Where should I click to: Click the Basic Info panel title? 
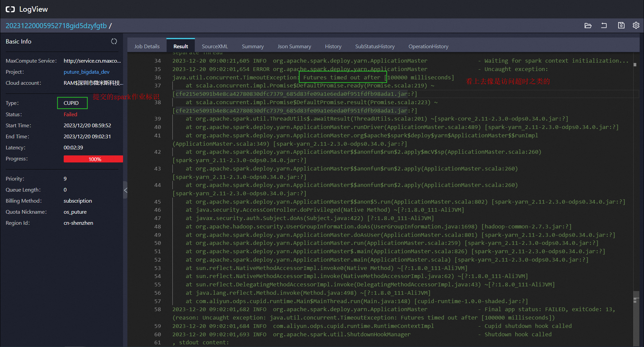[18, 42]
